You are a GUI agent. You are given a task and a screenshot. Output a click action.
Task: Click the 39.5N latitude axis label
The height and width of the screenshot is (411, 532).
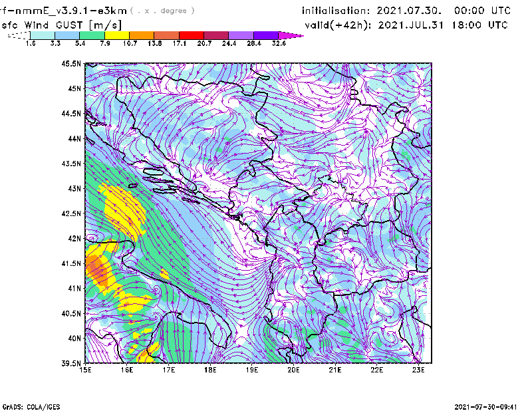pyautogui.click(x=71, y=364)
